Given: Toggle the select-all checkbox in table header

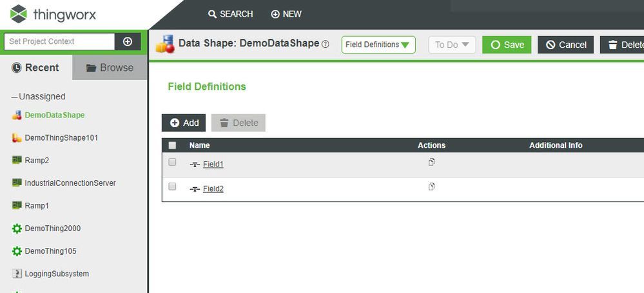Looking at the screenshot, I should (x=173, y=145).
